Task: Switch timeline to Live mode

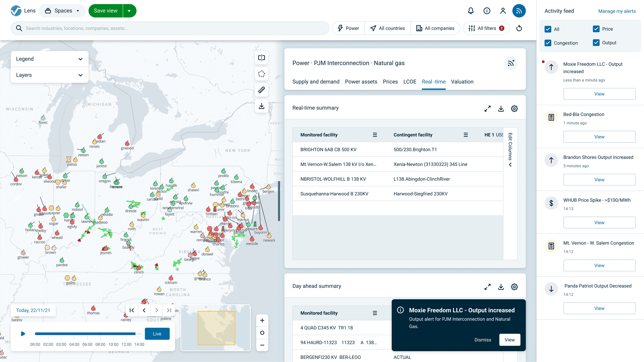Action: [157, 334]
